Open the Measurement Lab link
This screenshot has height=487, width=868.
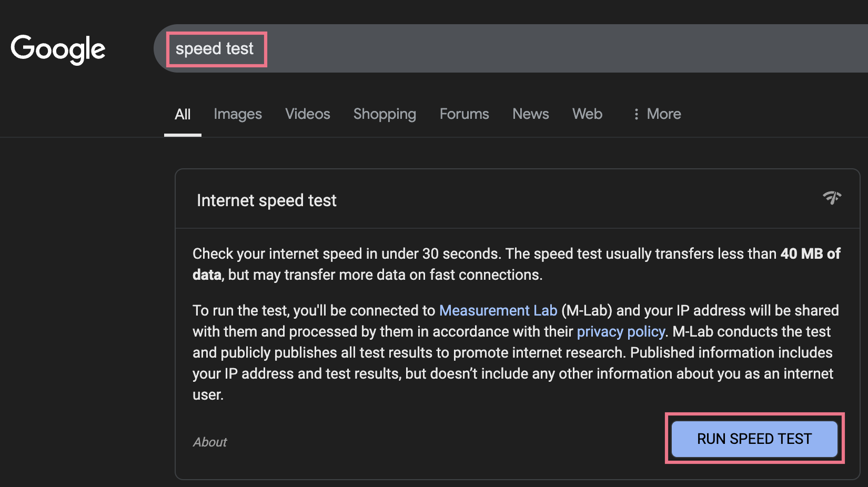click(x=498, y=310)
